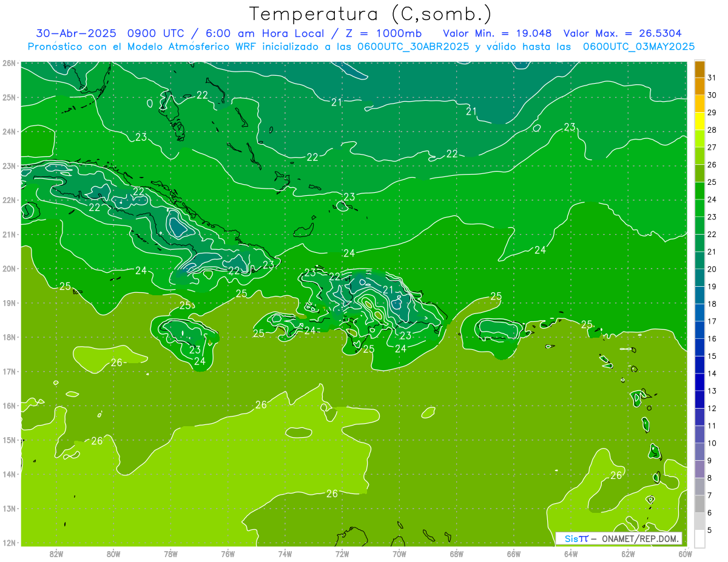Click the "24N" latitude axis label
728x562 pixels.
pos(9,132)
